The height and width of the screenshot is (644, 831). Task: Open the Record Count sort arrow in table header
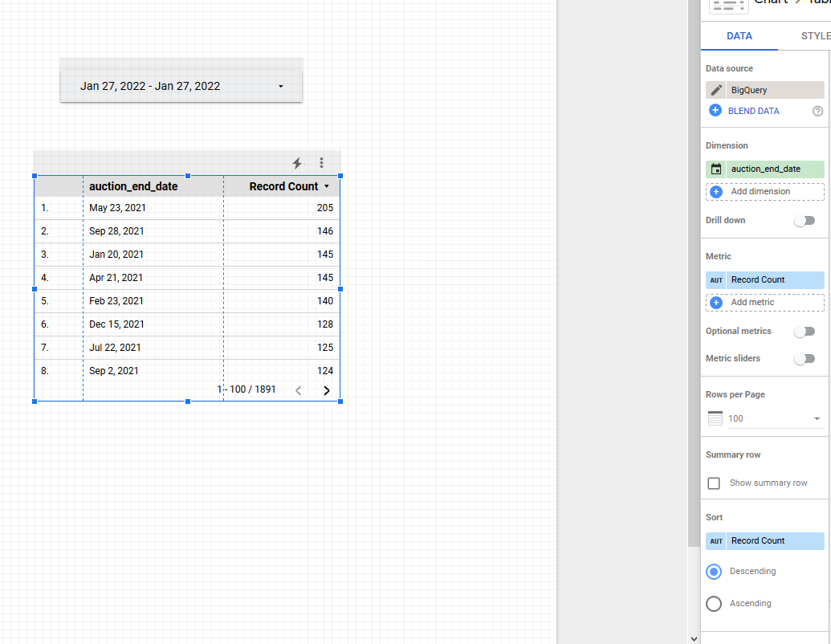[x=326, y=185]
